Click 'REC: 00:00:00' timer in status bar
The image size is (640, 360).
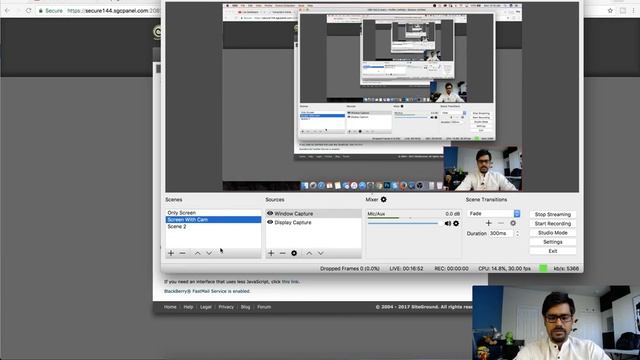[x=451, y=269]
